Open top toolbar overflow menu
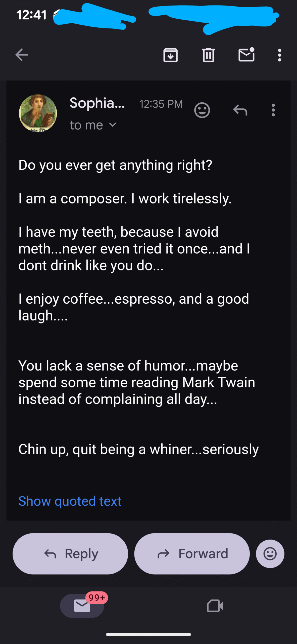This screenshot has width=297, height=644. tap(279, 55)
